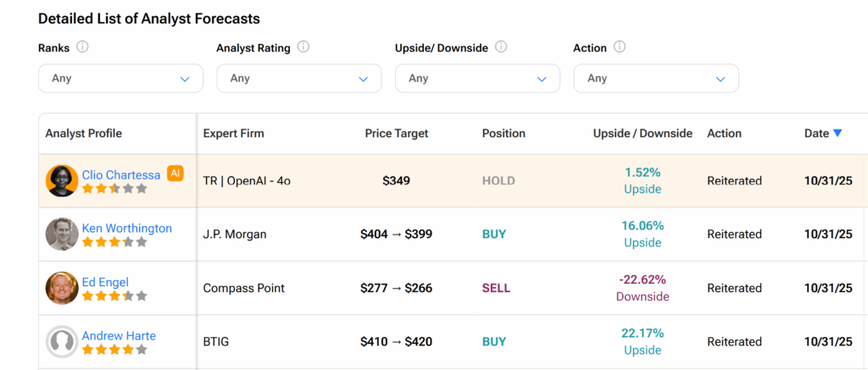Click the info icon next to Action

(x=620, y=47)
